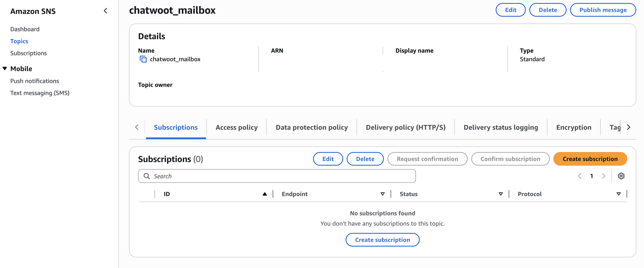Delete the chatwoot_mailbox topic

548,10
